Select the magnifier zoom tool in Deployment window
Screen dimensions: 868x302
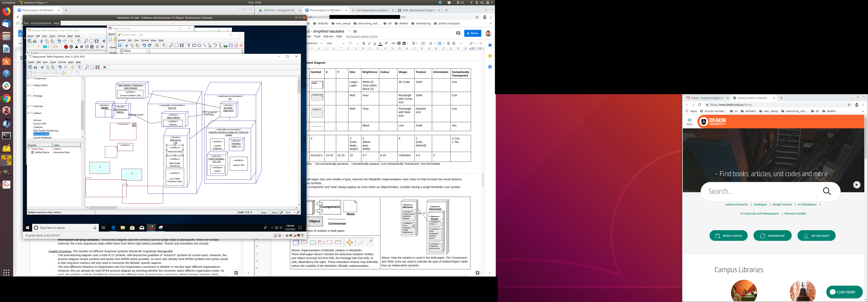87,67
